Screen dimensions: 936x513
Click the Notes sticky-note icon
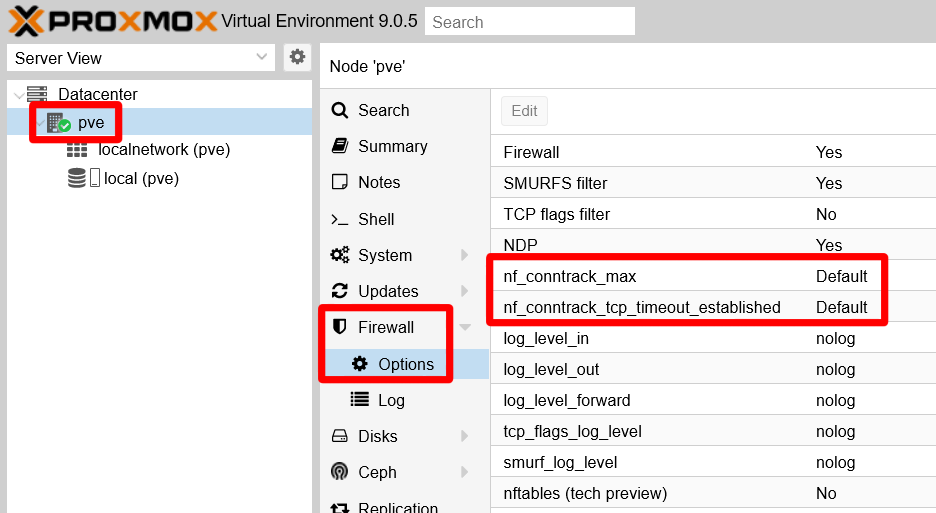(340, 182)
